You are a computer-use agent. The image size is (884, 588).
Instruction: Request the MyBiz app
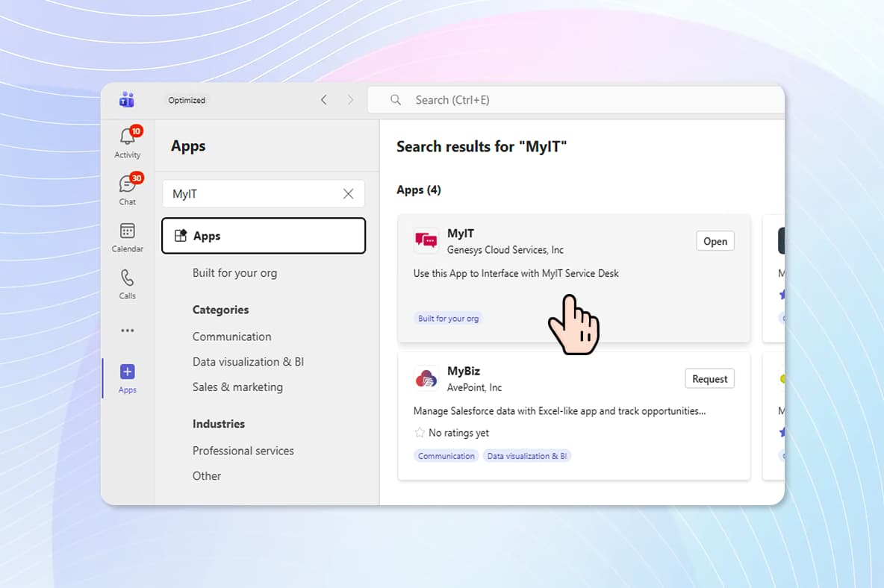pyautogui.click(x=709, y=378)
